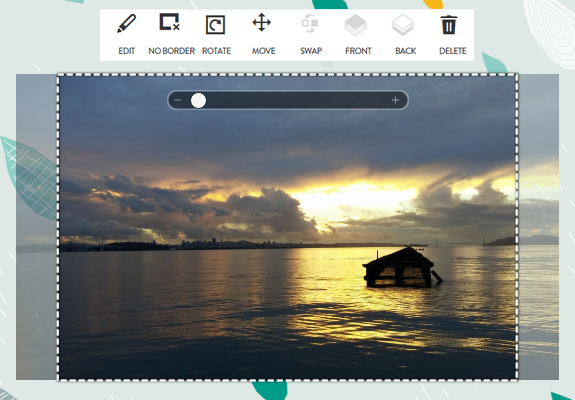The width and height of the screenshot is (575, 400).
Task: Click the No Border icon
Action: [x=169, y=22]
